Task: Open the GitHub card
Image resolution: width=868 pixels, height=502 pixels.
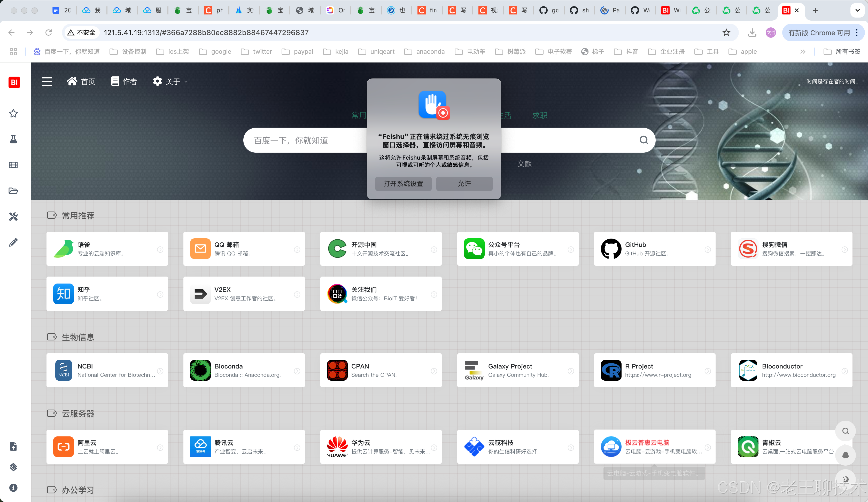Action: point(655,249)
